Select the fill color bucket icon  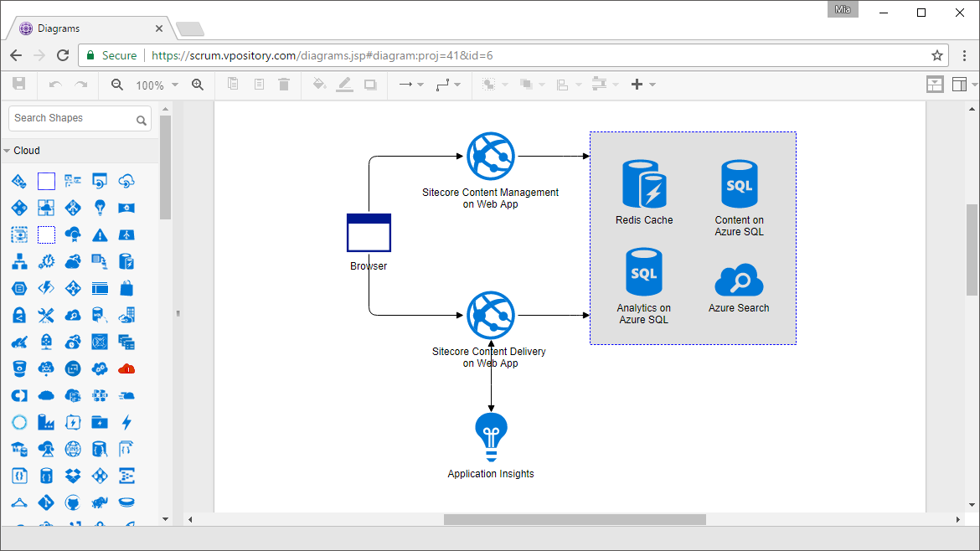tap(319, 84)
